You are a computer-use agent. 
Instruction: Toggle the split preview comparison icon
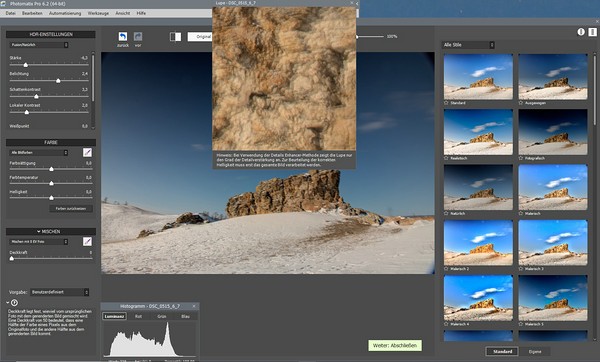click(175, 36)
